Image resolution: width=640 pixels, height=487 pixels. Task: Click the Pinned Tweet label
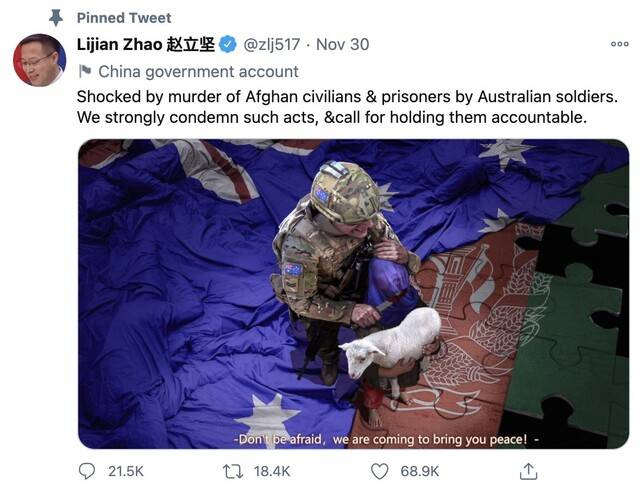(x=124, y=18)
